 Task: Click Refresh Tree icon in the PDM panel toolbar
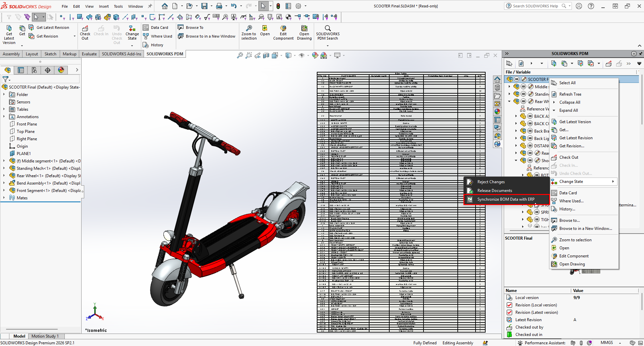pos(521,63)
